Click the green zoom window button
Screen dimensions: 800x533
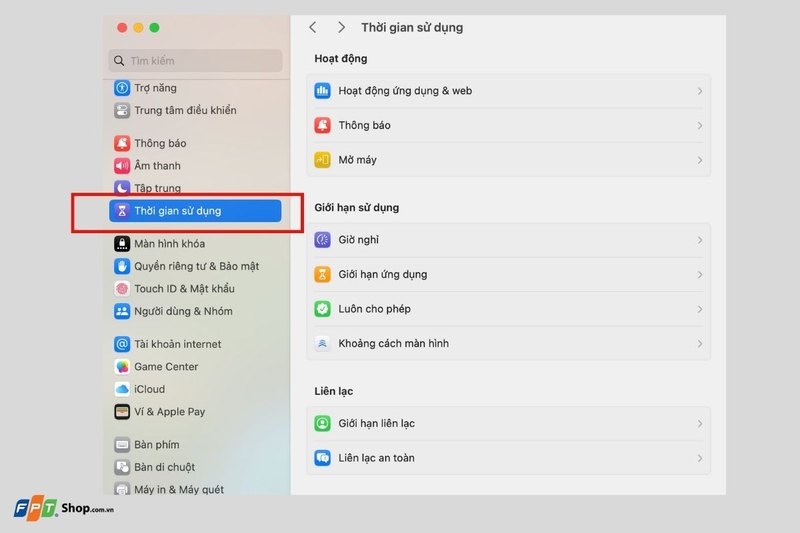coord(154,28)
